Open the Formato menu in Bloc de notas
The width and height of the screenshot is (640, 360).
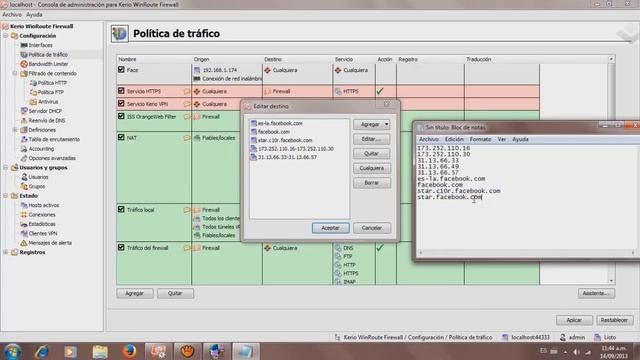coord(480,139)
